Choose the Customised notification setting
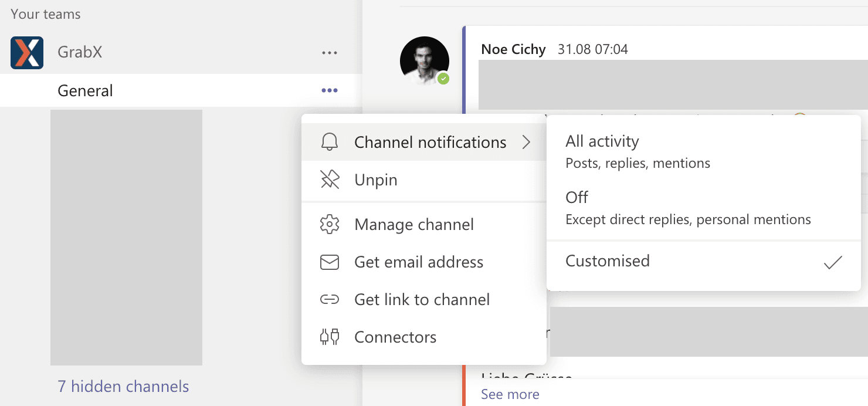The height and width of the screenshot is (406, 868). coord(608,260)
